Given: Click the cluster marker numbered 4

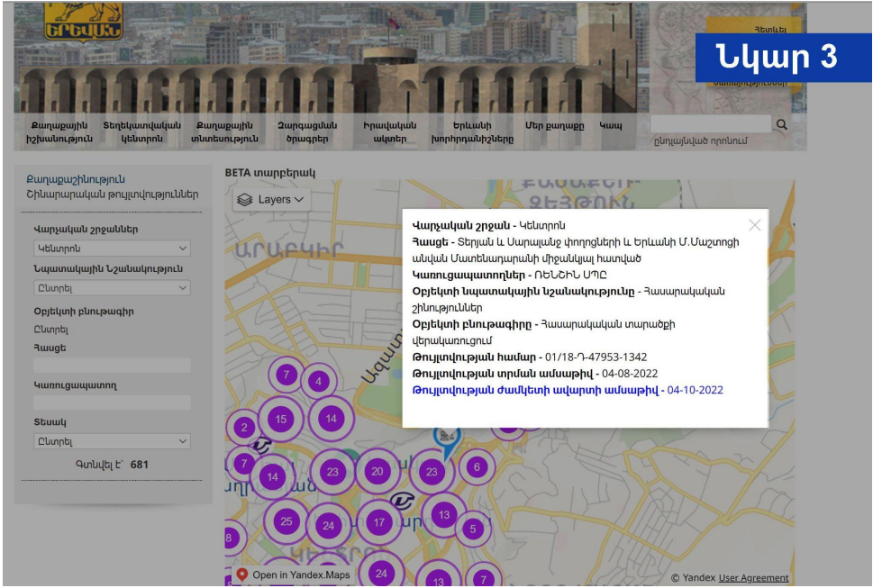Looking at the screenshot, I should coord(318,381).
